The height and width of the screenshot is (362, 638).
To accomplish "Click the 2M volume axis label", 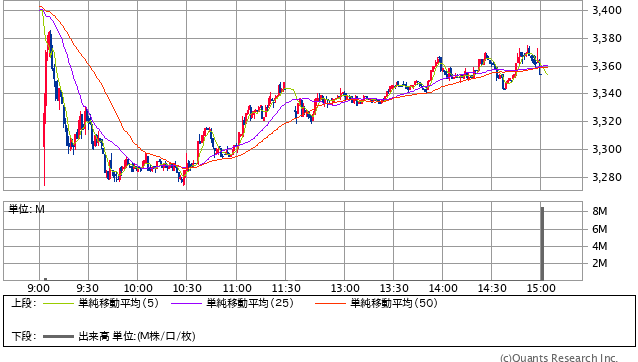I will coord(600,263).
